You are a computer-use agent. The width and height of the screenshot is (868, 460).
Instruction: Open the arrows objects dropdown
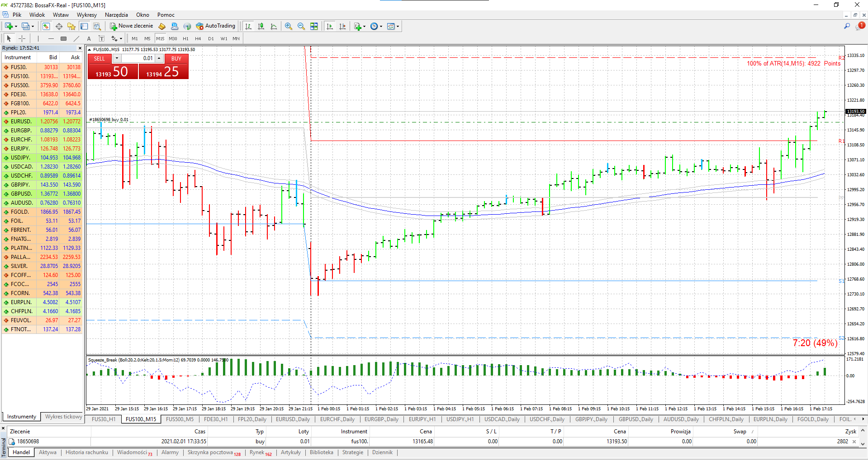[x=117, y=38]
